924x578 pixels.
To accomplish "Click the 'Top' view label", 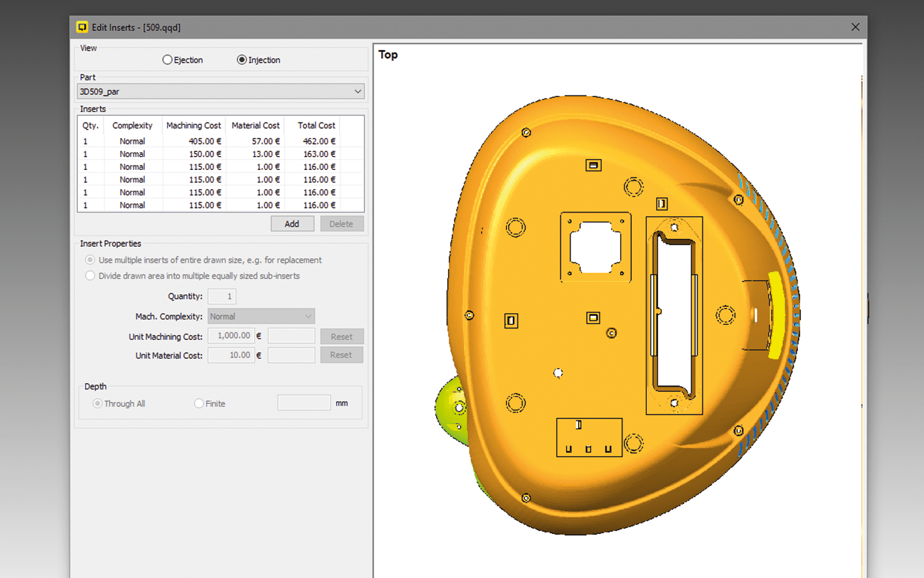I will click(x=388, y=55).
